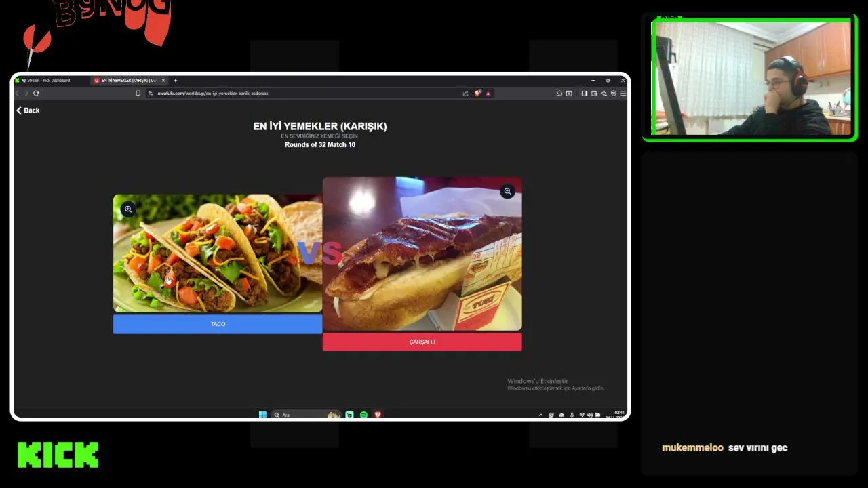Image resolution: width=868 pixels, height=488 pixels.
Task: Share the page from address bar icon
Action: pyautogui.click(x=466, y=94)
